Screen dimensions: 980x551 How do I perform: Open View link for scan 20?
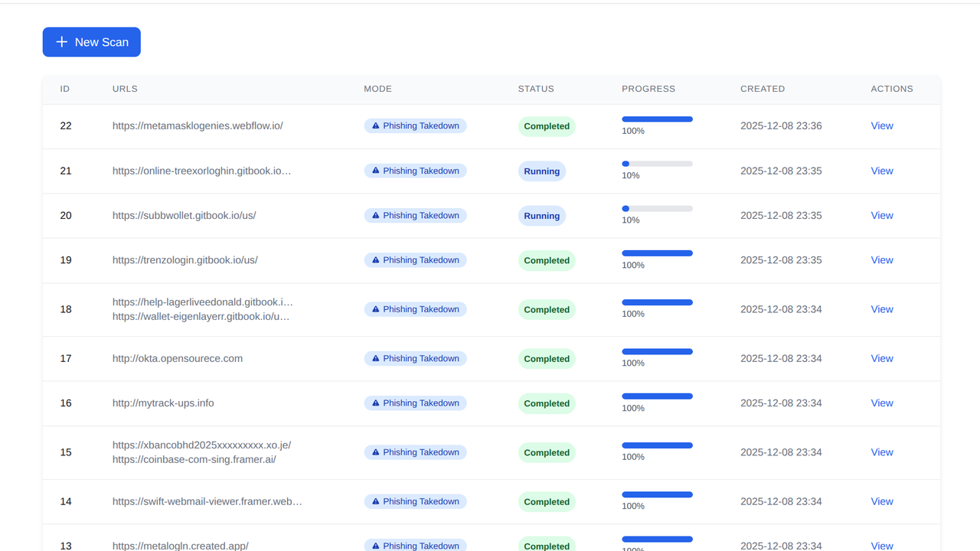click(882, 215)
